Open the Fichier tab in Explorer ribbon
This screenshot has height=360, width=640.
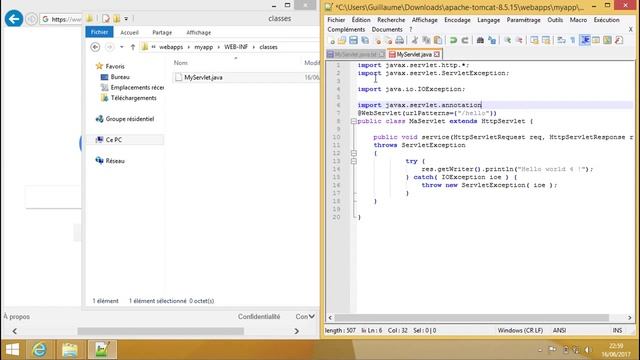pos(99,32)
